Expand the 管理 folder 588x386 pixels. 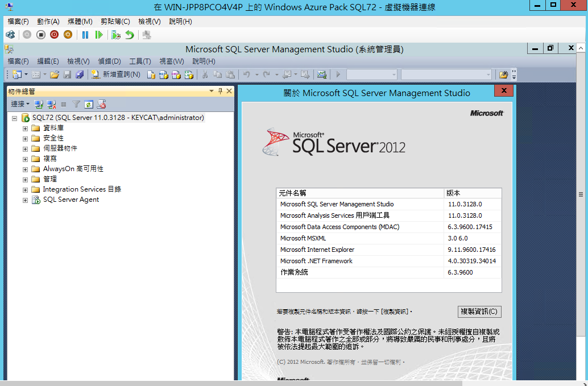click(25, 180)
